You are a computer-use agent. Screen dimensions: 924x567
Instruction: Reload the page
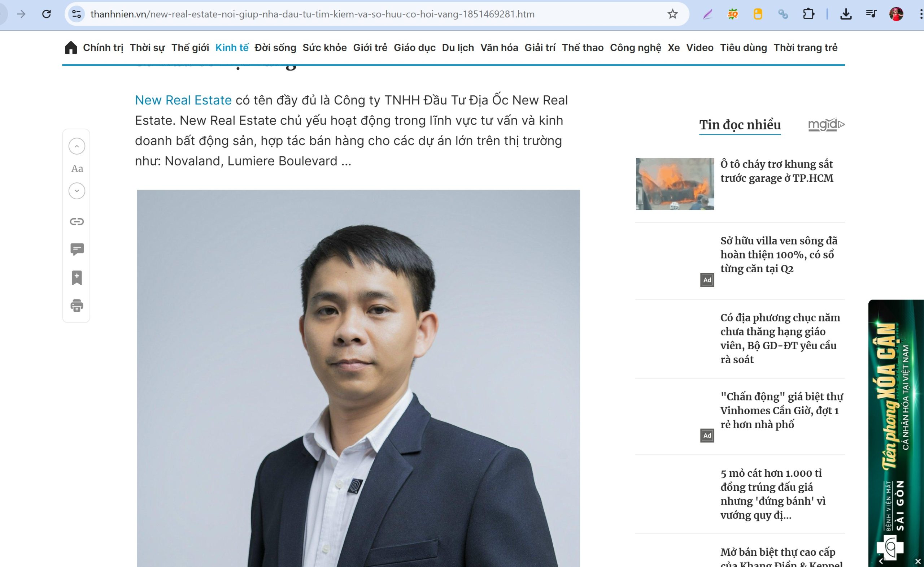pos(47,14)
